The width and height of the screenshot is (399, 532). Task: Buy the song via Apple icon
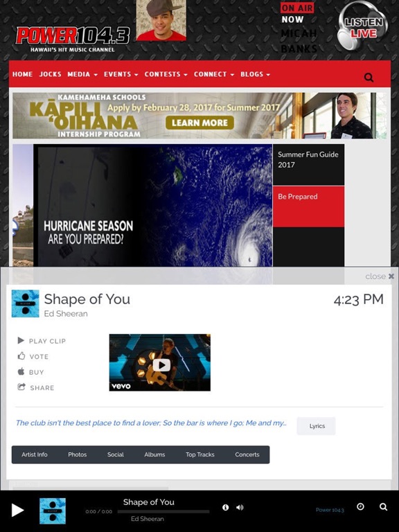point(30,372)
